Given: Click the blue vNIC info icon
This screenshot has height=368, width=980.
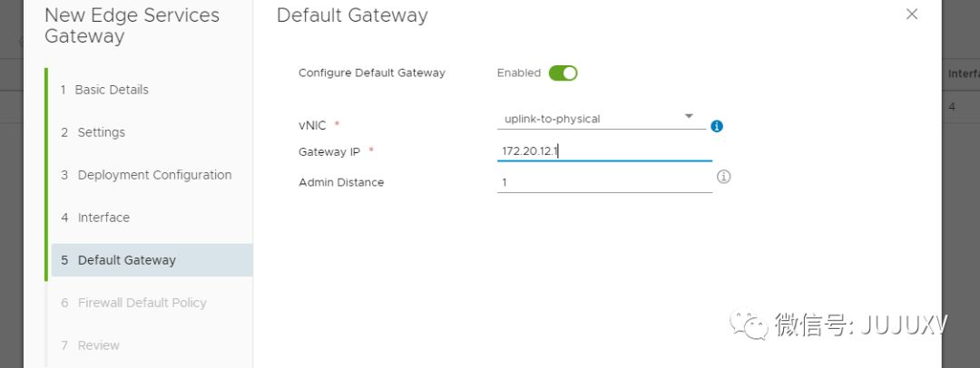Looking at the screenshot, I should [717, 126].
